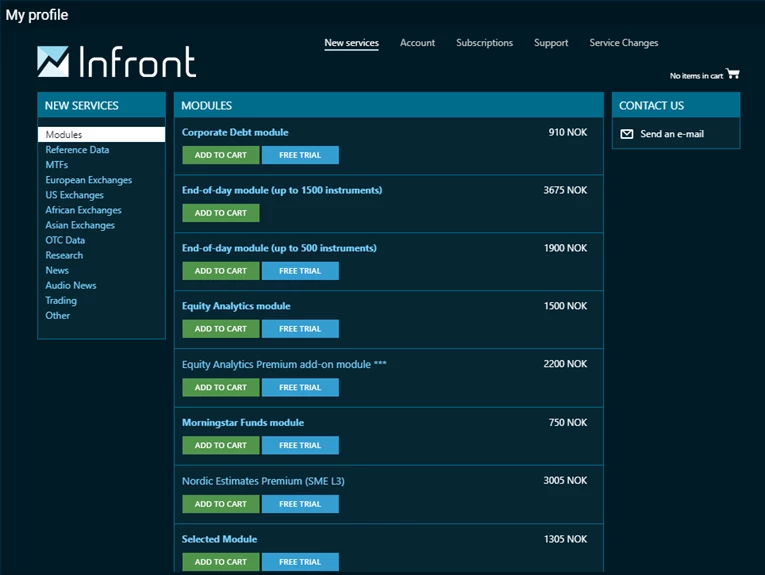
Task: Open the New services tab
Action: tap(351, 43)
